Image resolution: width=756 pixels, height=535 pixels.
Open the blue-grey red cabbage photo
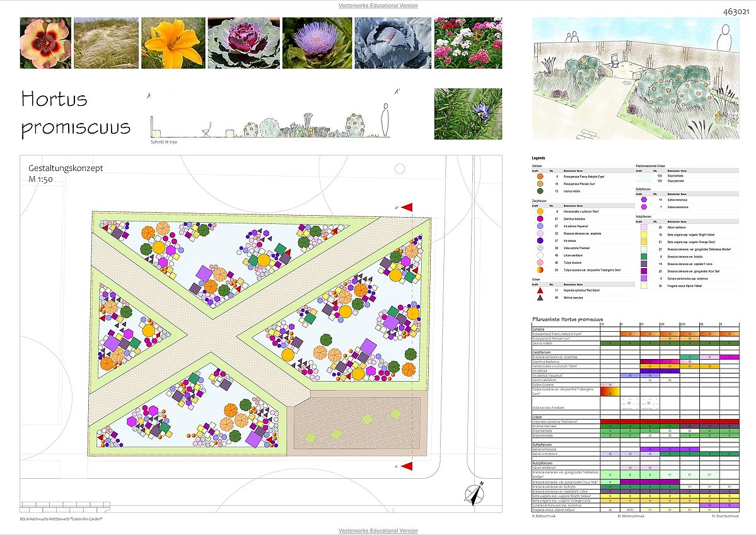(393, 43)
